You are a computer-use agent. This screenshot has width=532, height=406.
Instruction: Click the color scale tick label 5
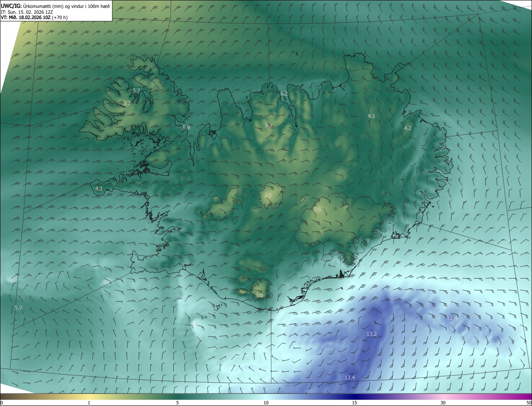pos(177,403)
